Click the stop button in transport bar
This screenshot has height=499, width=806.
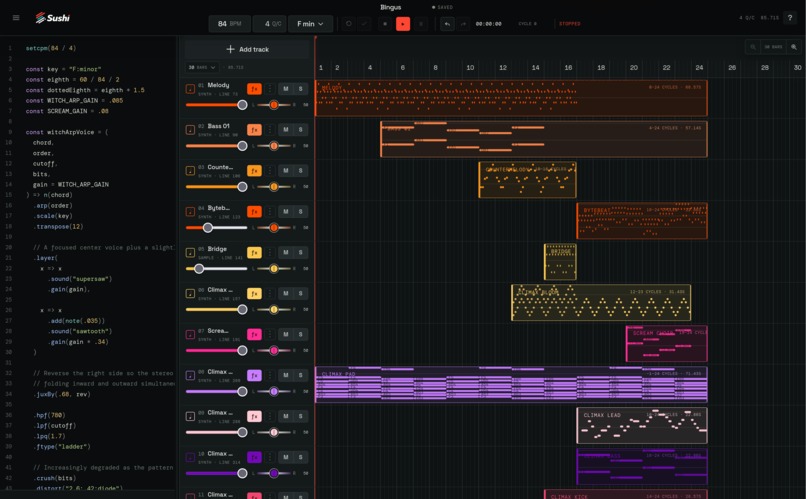click(385, 24)
